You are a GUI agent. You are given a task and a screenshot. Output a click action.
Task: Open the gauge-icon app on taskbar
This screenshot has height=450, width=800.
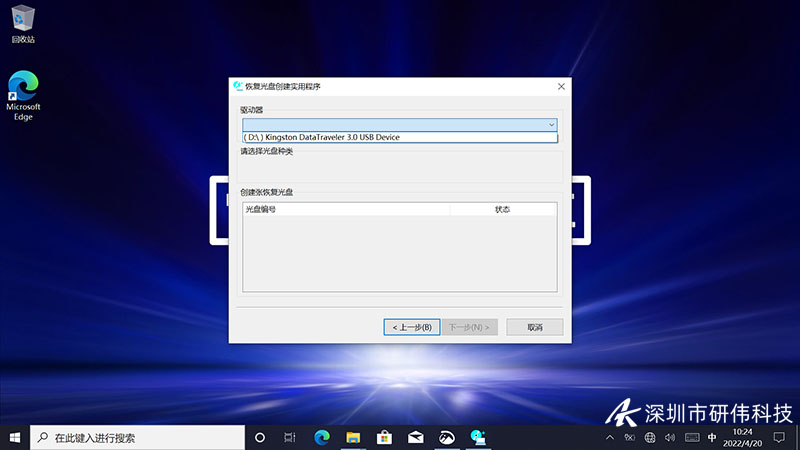pyautogui.click(x=446, y=438)
